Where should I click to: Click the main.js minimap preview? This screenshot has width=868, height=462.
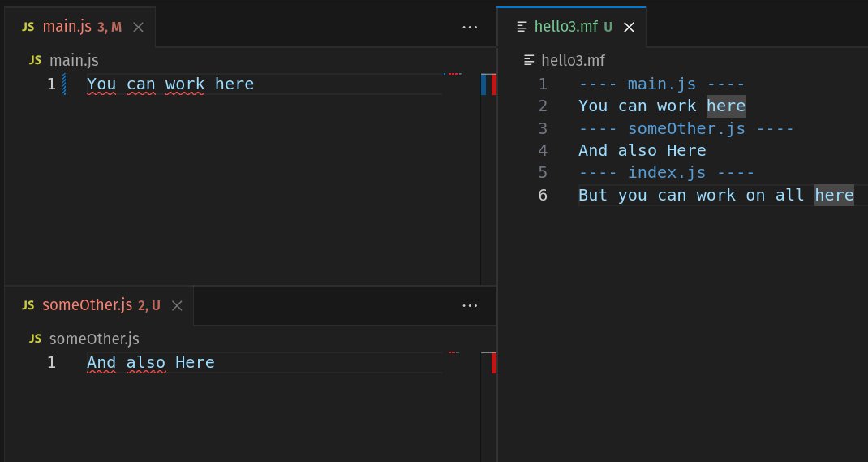tap(453, 74)
